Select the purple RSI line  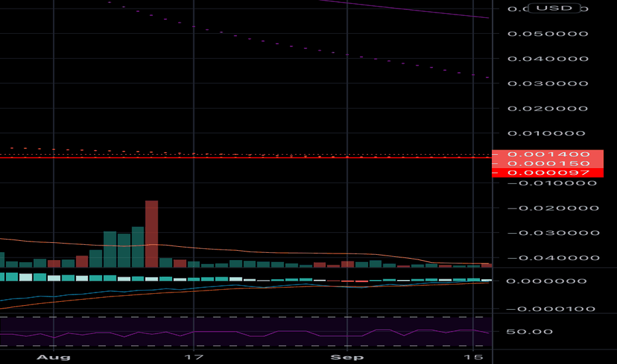click(244, 333)
